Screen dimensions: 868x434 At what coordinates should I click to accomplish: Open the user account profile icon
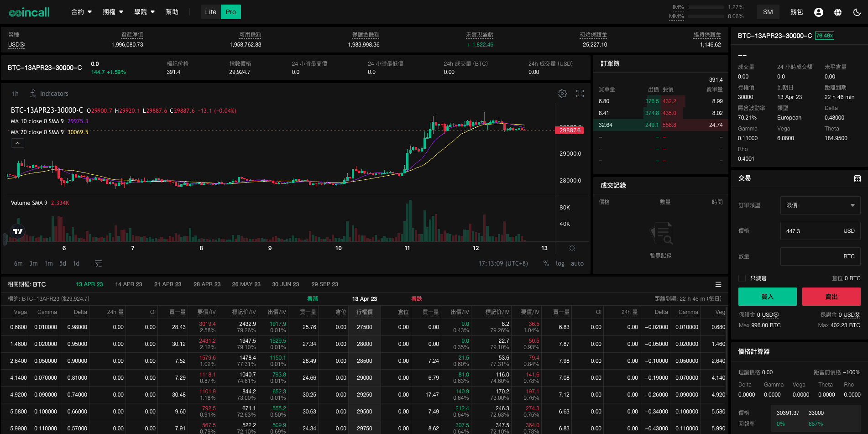[x=819, y=12]
